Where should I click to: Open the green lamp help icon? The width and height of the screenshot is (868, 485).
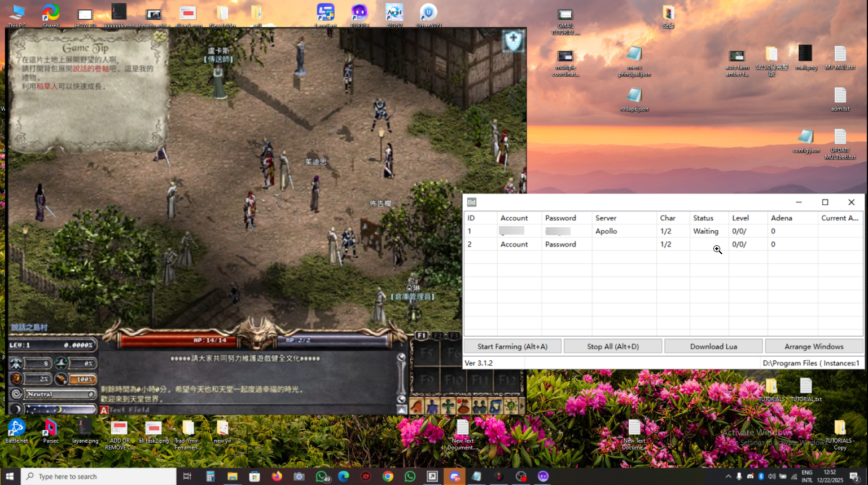coord(510,404)
